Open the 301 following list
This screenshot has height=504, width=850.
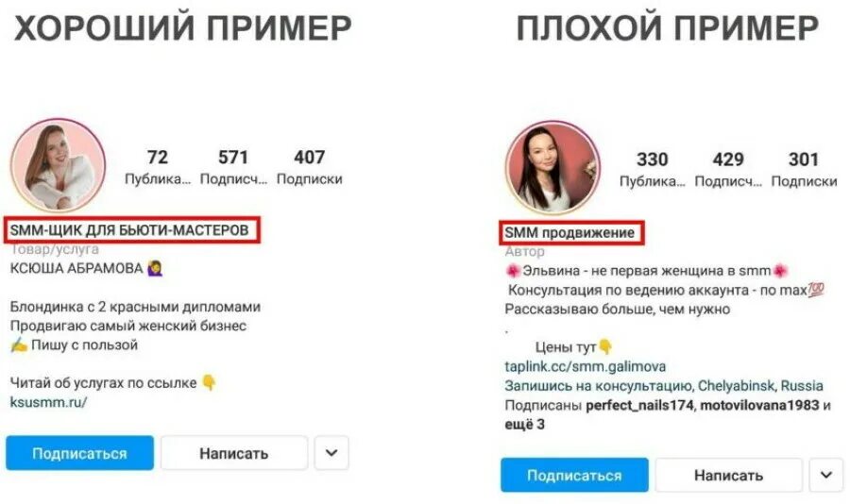tap(804, 169)
